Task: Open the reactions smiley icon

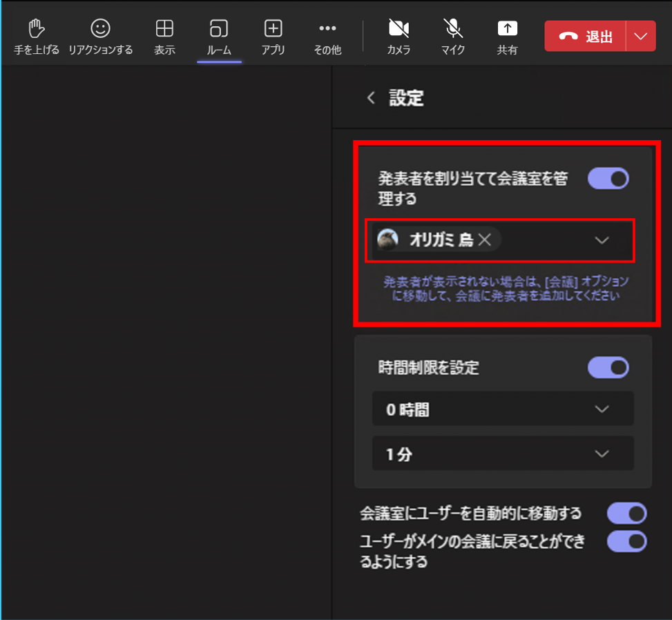Action: (100, 29)
